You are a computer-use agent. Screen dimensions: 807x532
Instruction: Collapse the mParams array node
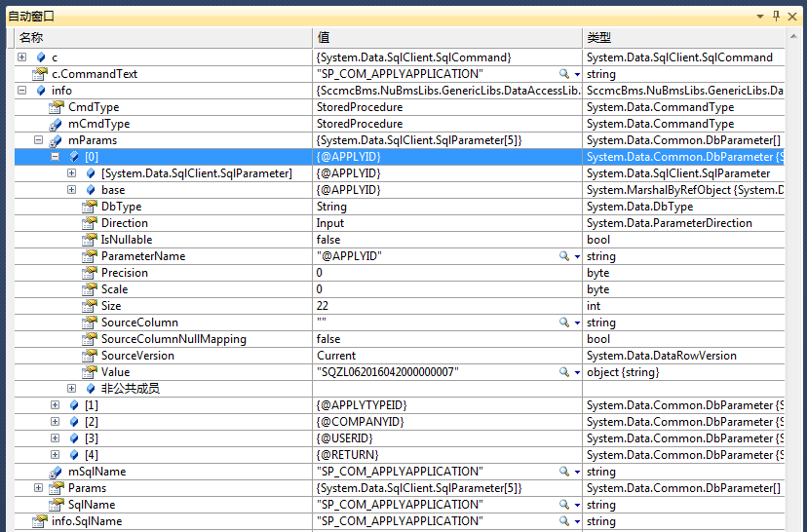(39, 140)
